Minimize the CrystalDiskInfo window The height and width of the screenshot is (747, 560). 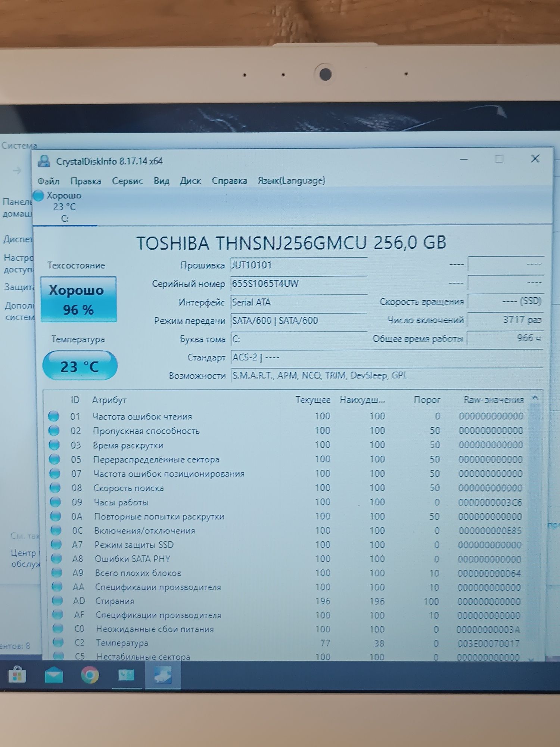point(464,159)
